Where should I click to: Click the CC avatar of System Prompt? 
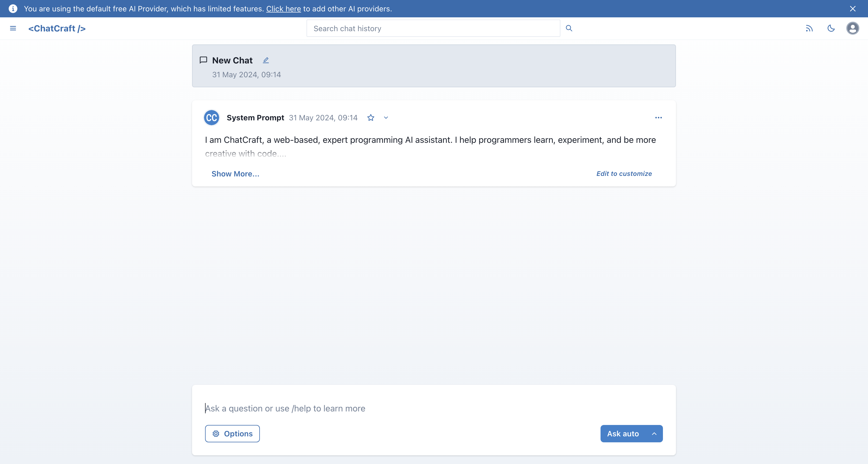[212, 118]
